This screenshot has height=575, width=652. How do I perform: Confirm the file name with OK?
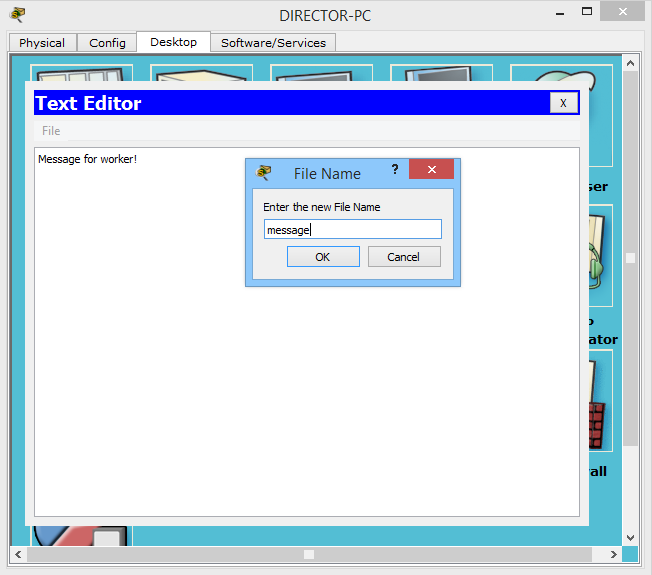(x=323, y=257)
